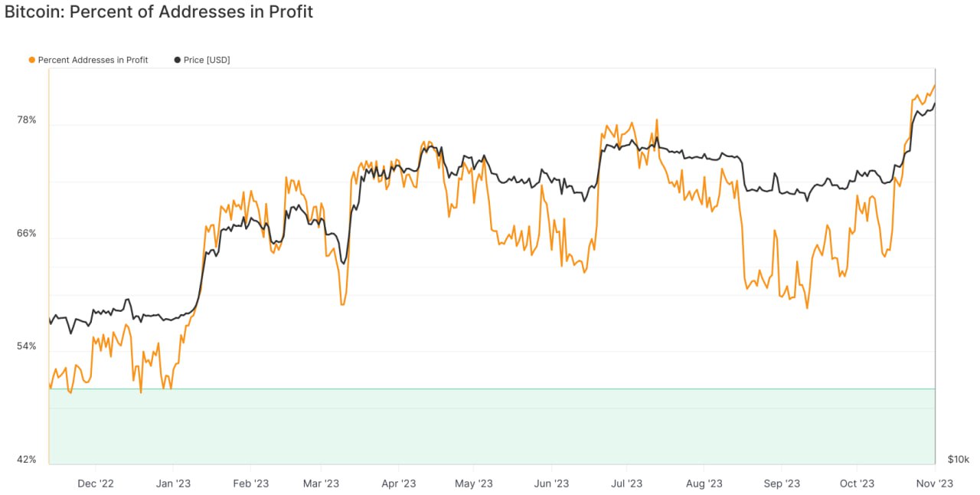
Task: Toggle the Price [USD] series label
Action: click(207, 60)
